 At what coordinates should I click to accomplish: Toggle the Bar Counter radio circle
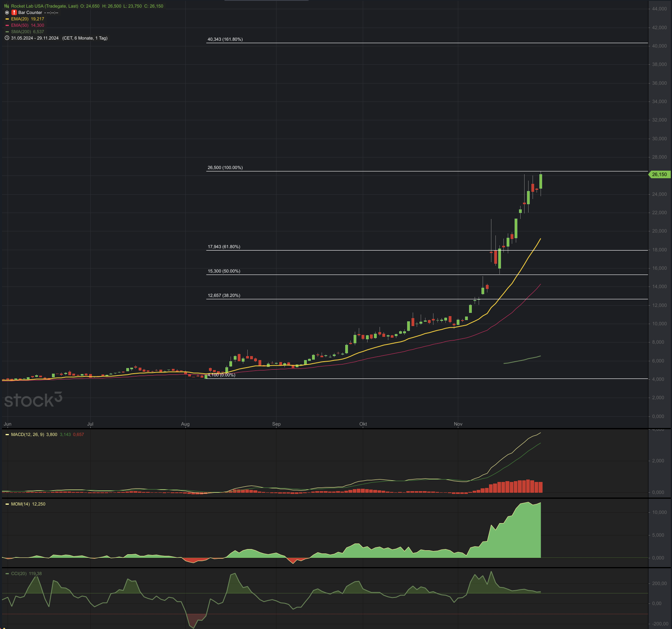7,12
